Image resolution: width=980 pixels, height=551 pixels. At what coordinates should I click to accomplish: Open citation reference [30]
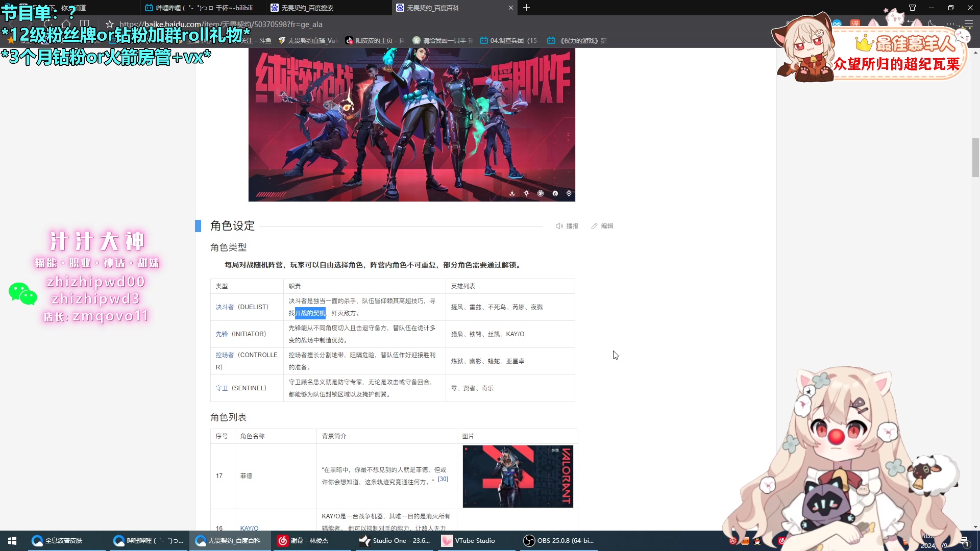pos(443,479)
